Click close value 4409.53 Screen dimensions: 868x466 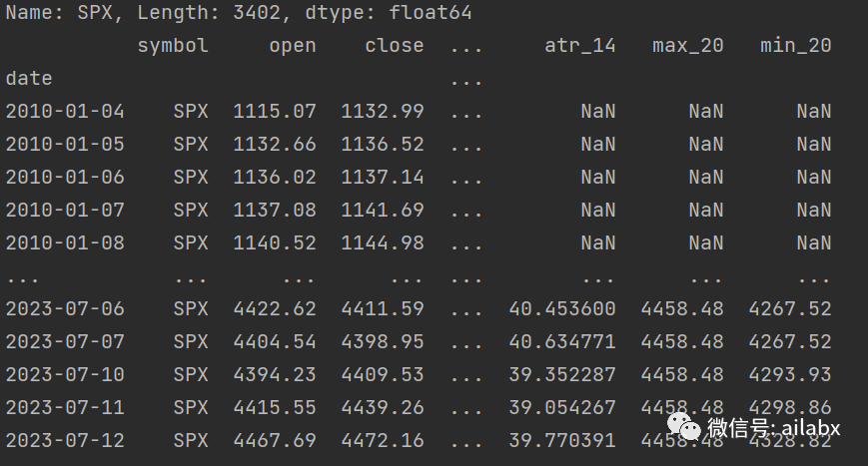[x=383, y=375]
